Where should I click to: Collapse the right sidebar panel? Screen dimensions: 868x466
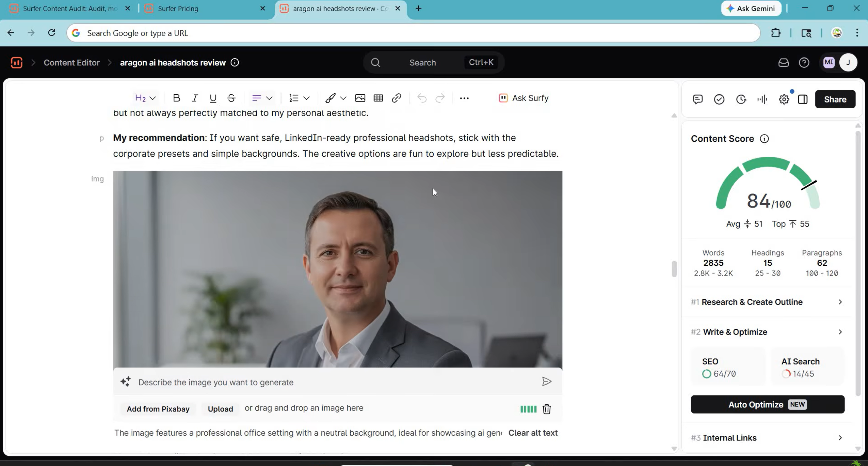coord(803,99)
